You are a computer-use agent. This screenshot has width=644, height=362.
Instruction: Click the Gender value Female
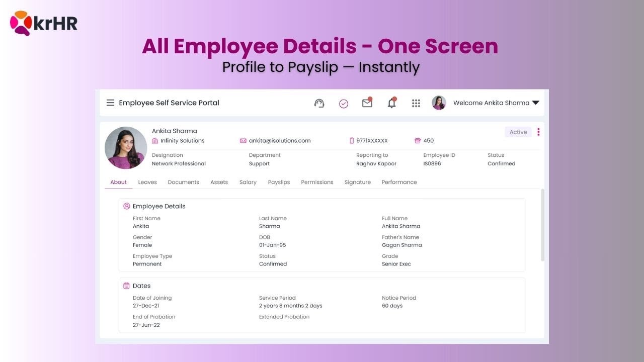pyautogui.click(x=142, y=245)
